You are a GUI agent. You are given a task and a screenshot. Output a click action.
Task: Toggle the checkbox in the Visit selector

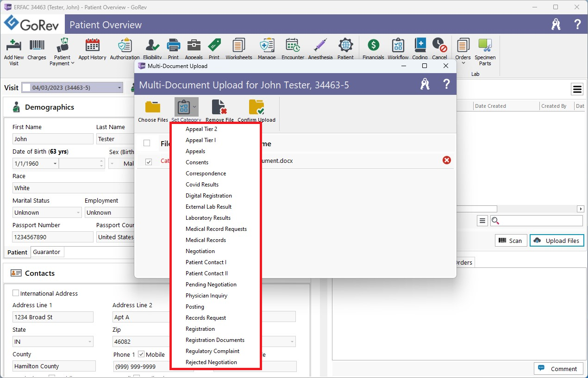click(26, 87)
